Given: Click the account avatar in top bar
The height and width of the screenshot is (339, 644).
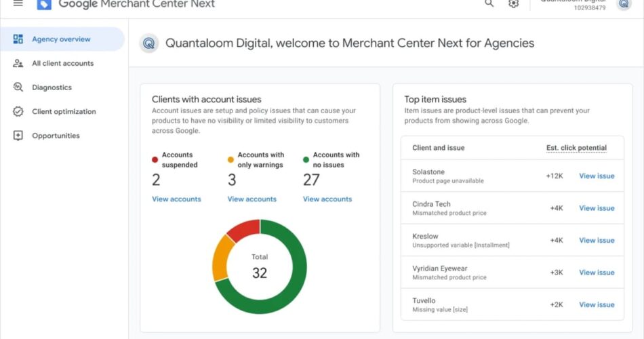Looking at the screenshot, I should pos(624,4).
